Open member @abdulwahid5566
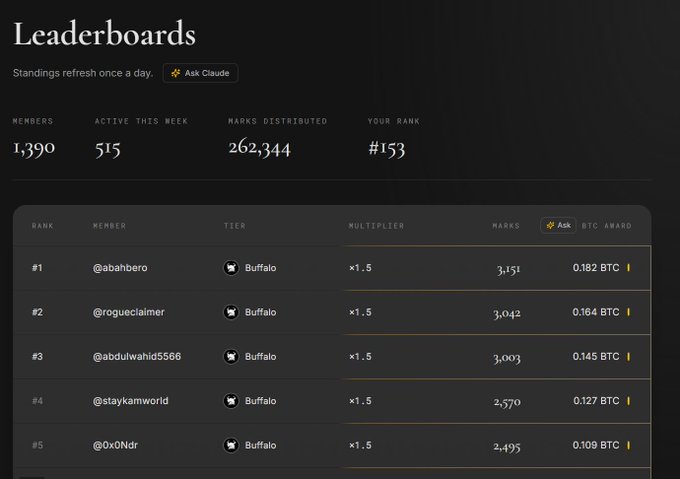This screenshot has width=680, height=479. point(137,356)
